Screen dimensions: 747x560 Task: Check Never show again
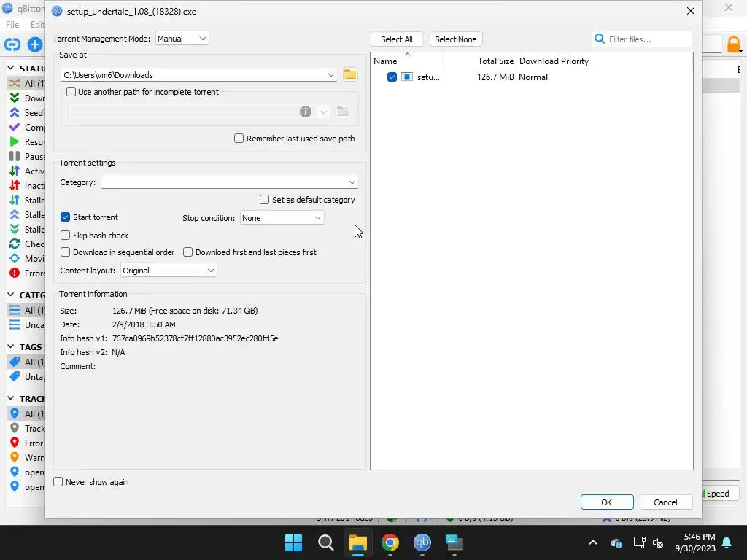(x=58, y=481)
